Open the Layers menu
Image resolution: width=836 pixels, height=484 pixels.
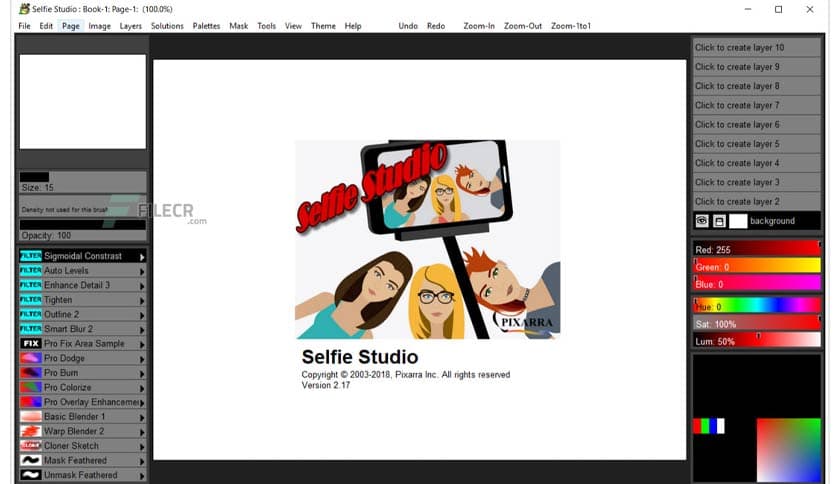coord(131,26)
